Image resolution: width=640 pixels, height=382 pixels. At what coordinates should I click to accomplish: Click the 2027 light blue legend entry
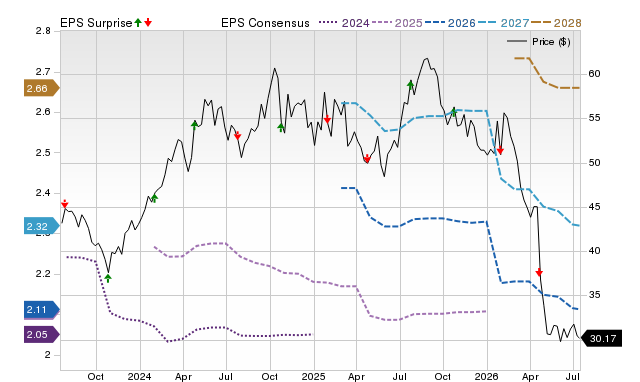(x=504, y=23)
